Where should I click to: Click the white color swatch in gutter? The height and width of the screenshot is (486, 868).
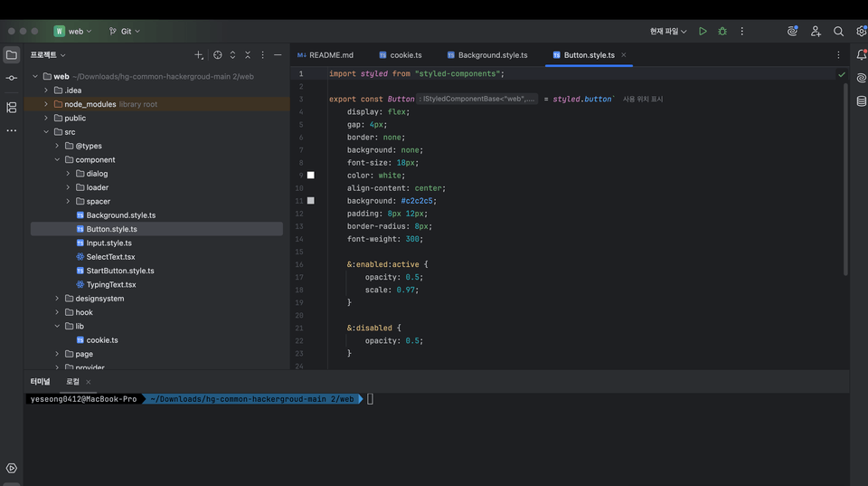point(310,175)
